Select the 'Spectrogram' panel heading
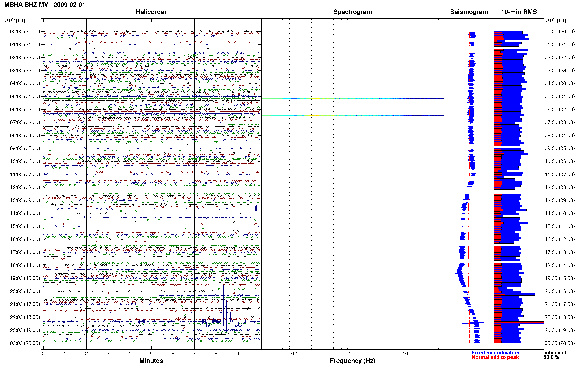The image size is (588, 368). (352, 12)
